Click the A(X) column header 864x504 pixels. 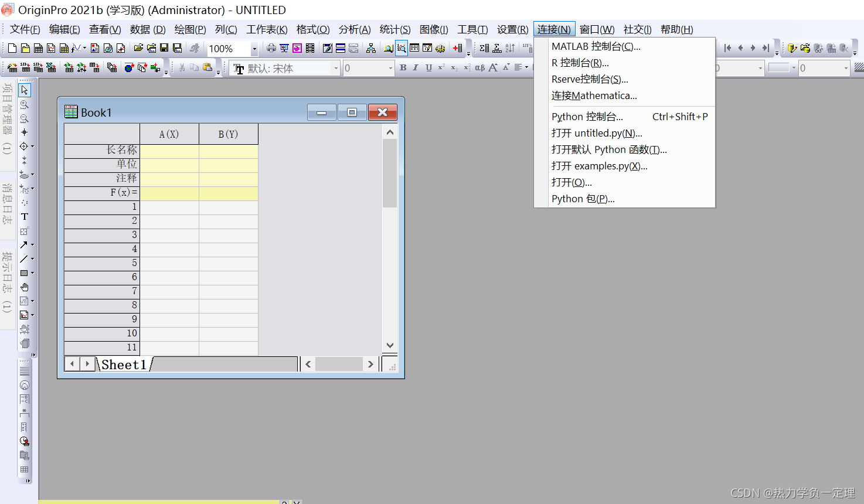coord(169,134)
